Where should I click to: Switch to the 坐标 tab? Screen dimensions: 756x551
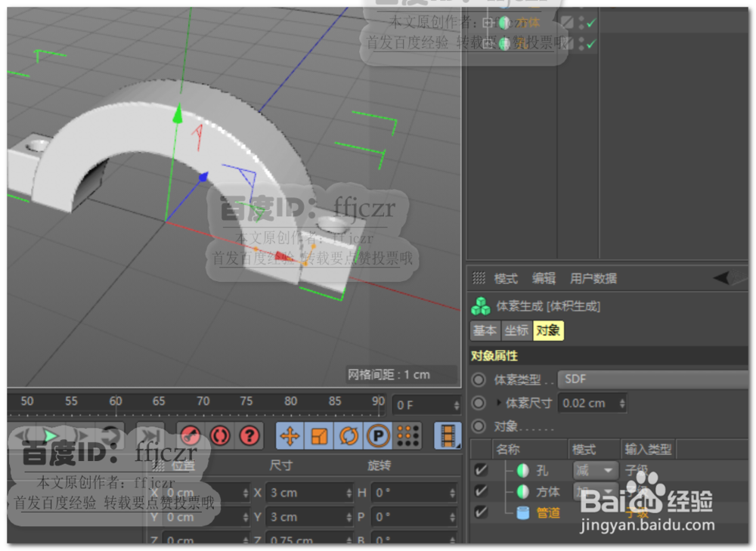[516, 331]
